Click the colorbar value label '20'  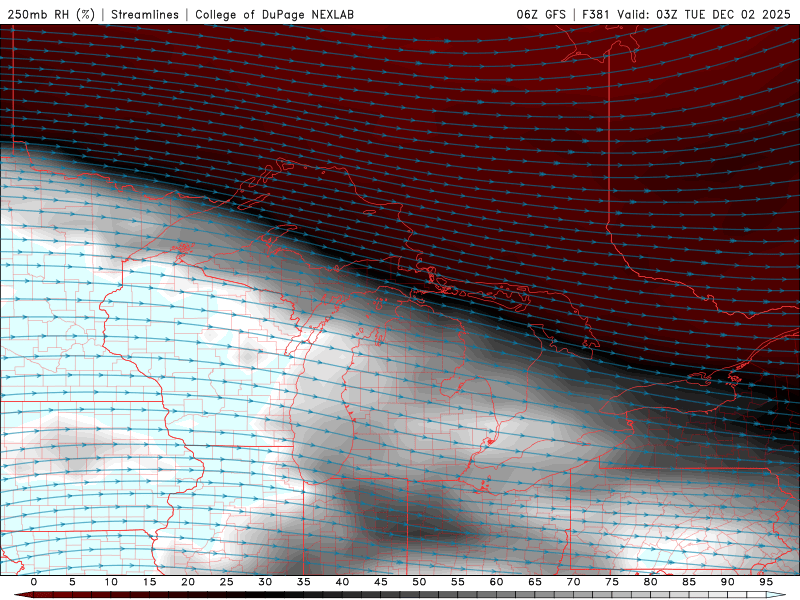(x=188, y=582)
